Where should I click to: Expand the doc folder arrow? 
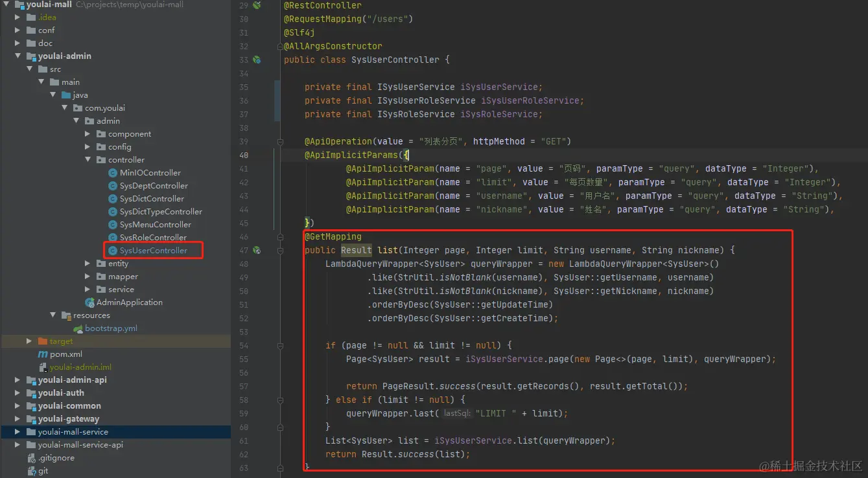18,43
